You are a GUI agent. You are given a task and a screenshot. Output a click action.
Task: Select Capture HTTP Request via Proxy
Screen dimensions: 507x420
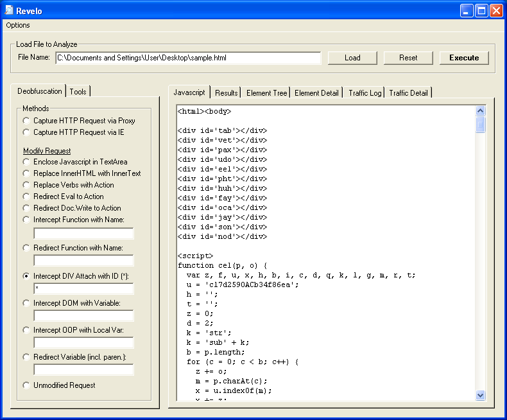pyautogui.click(x=26, y=121)
